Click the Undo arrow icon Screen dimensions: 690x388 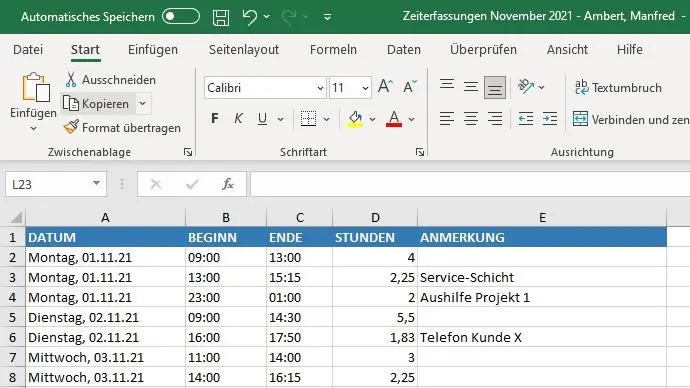click(250, 17)
